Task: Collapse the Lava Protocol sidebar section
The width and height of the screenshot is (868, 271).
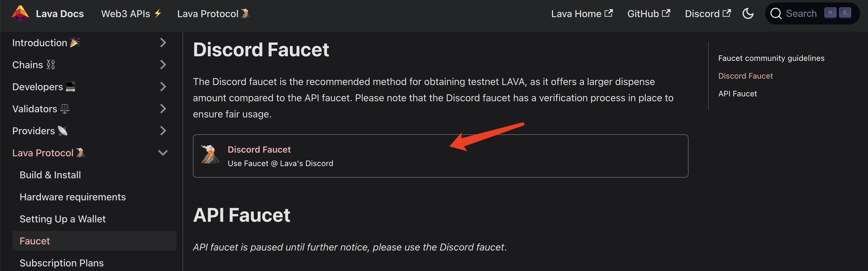Action: point(163,153)
